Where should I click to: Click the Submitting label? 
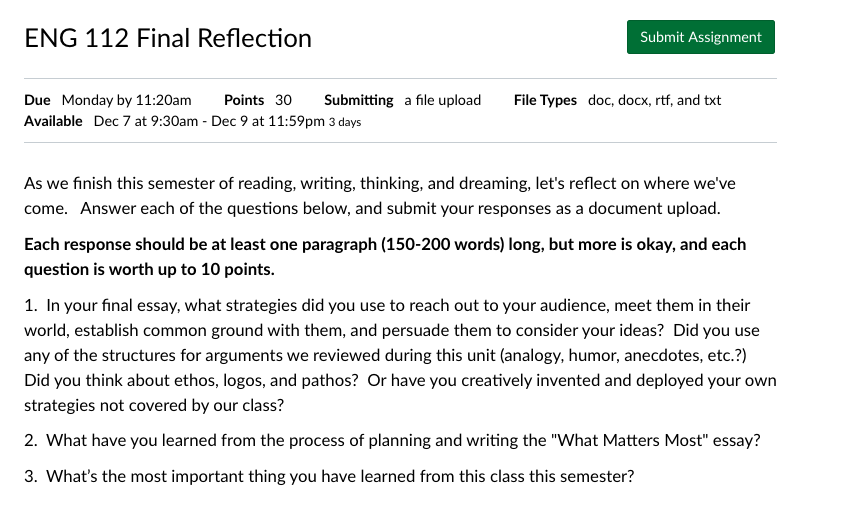tap(358, 100)
